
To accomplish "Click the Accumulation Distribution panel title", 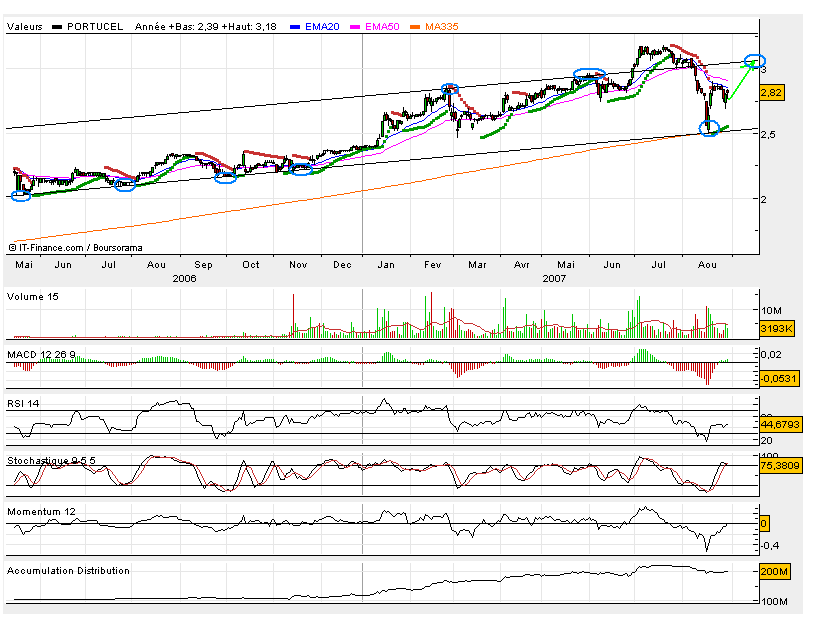I will 68,570.
